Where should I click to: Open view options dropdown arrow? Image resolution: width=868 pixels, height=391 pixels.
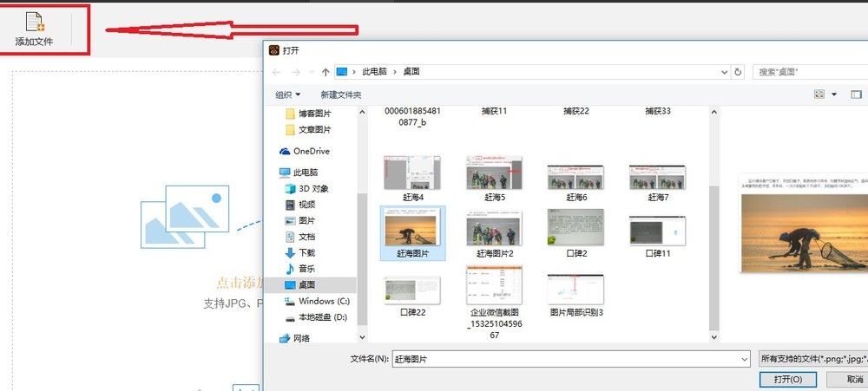point(834,94)
